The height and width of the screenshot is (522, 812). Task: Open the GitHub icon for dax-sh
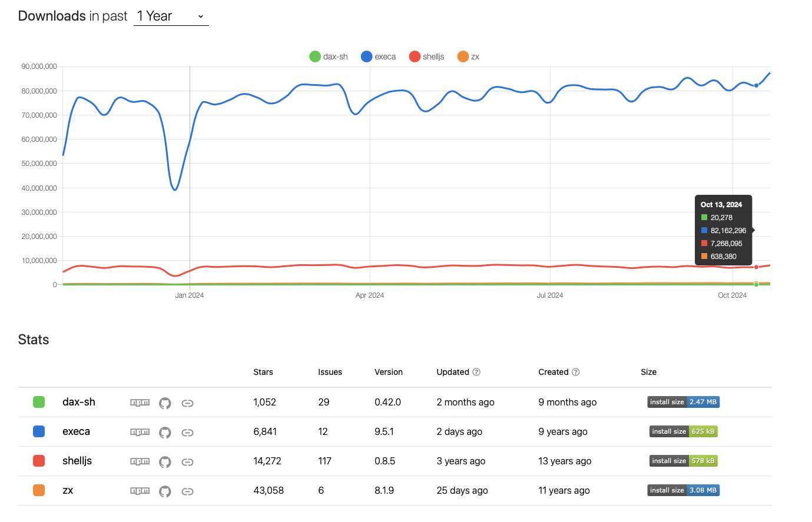(165, 403)
